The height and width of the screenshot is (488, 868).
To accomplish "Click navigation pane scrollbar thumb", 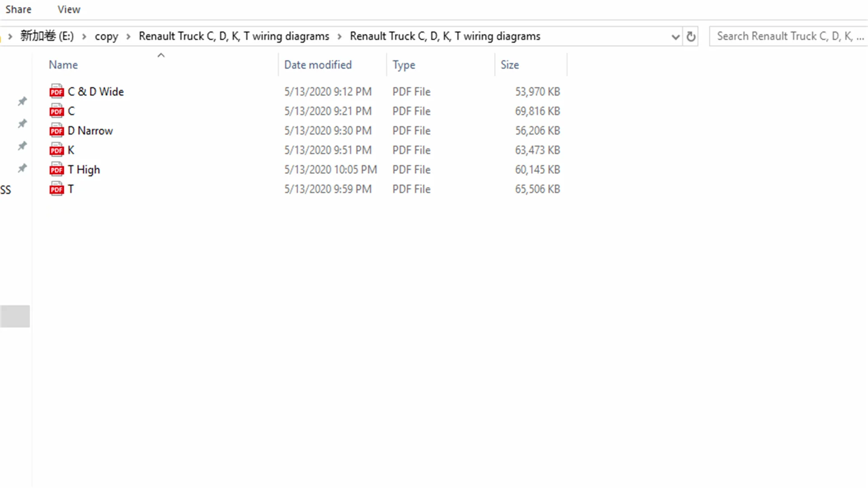I will tap(15, 316).
